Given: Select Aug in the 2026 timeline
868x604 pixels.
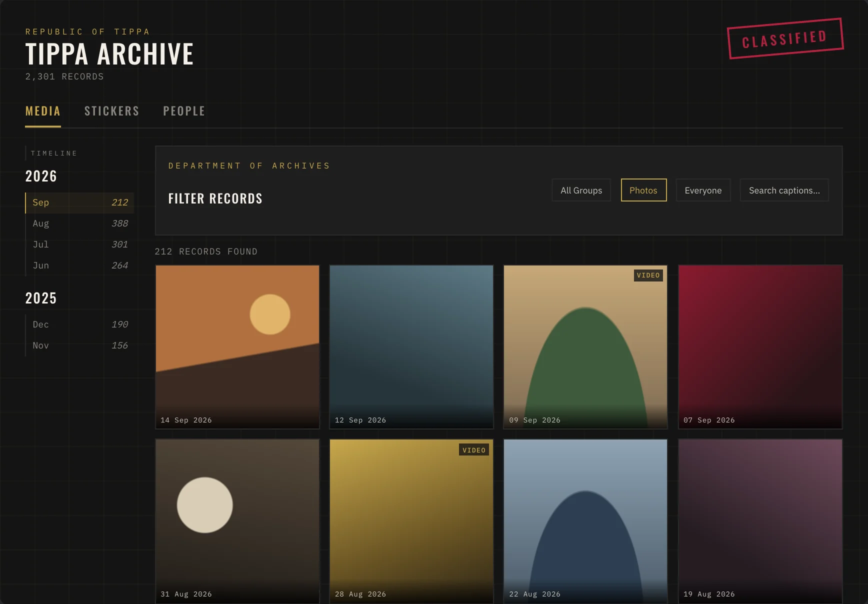Looking at the screenshot, I should click(x=80, y=223).
